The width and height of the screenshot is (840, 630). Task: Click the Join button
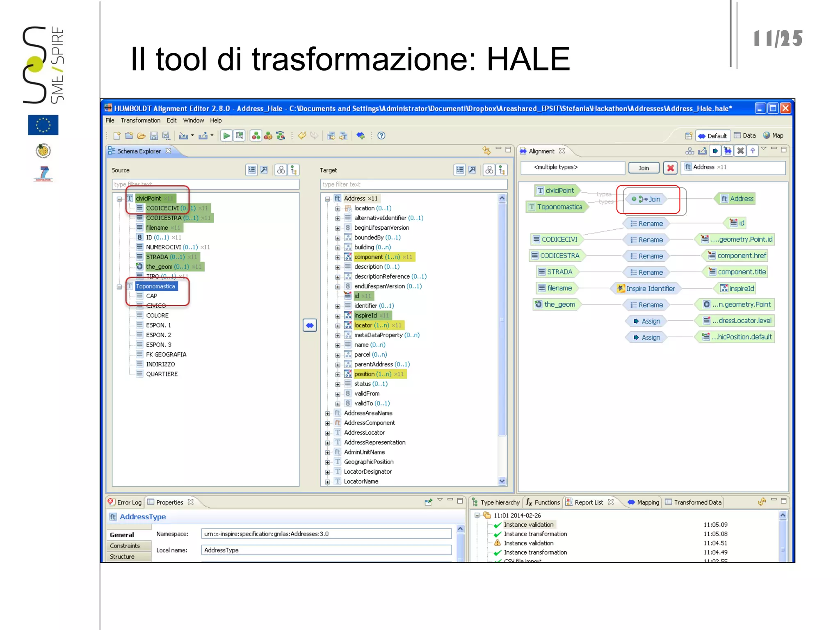(644, 168)
